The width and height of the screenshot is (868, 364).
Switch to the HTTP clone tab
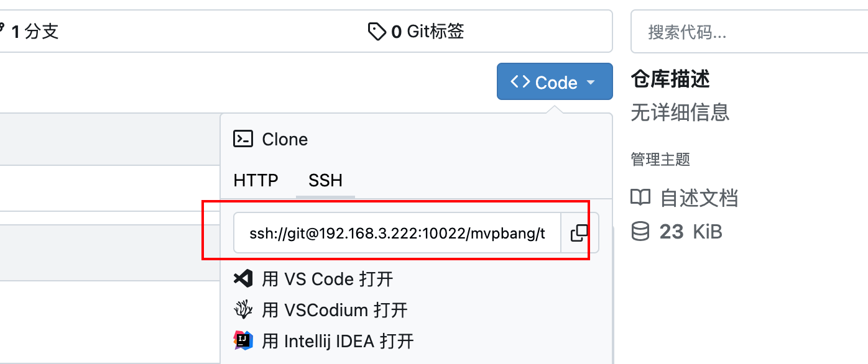point(256,180)
